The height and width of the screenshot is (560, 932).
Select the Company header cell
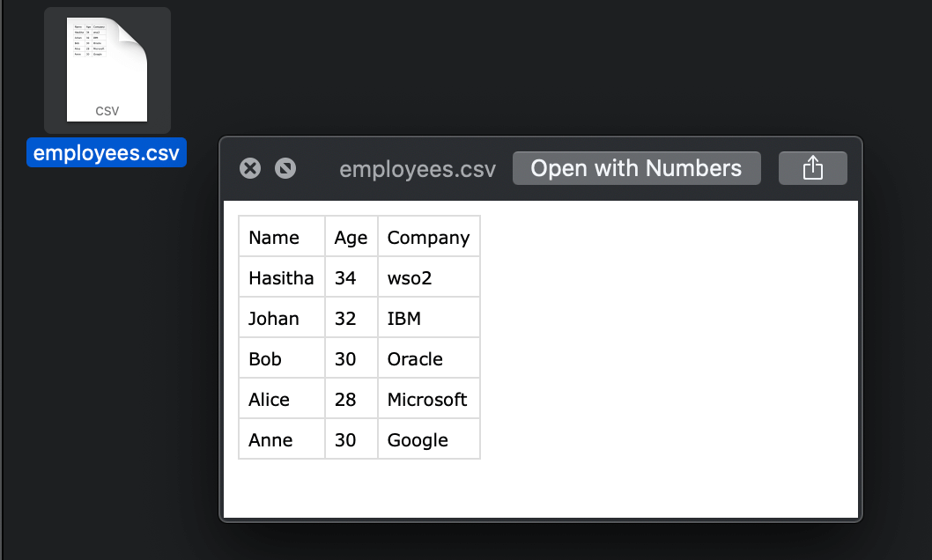(x=428, y=237)
